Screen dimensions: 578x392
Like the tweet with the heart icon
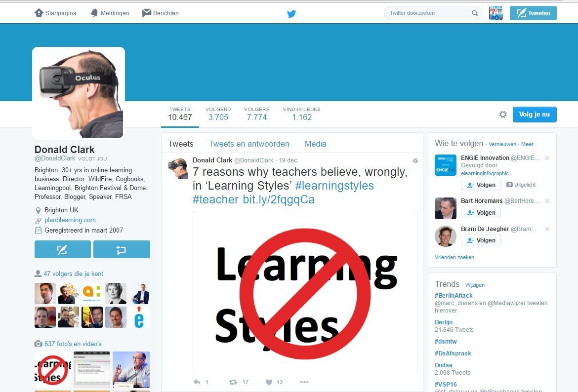269,382
